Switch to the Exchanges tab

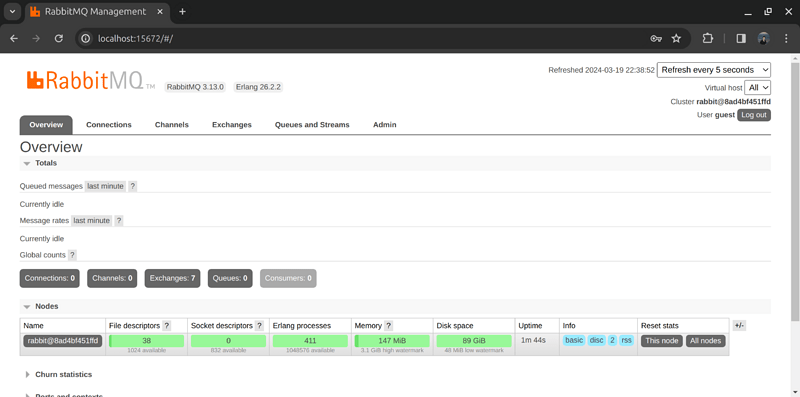click(x=232, y=125)
